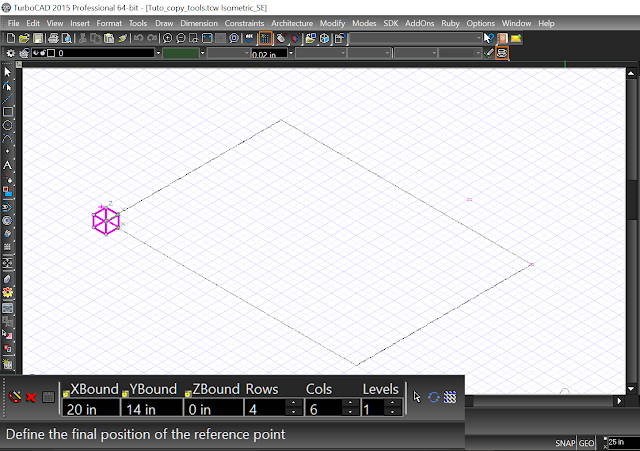Image resolution: width=640 pixels, height=451 pixels.
Task: Click the Undo arrow icon
Action: click(138, 38)
